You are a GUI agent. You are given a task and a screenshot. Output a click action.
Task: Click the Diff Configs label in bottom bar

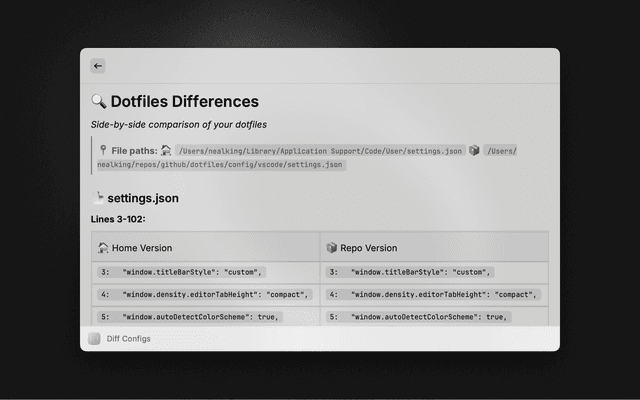click(x=129, y=339)
